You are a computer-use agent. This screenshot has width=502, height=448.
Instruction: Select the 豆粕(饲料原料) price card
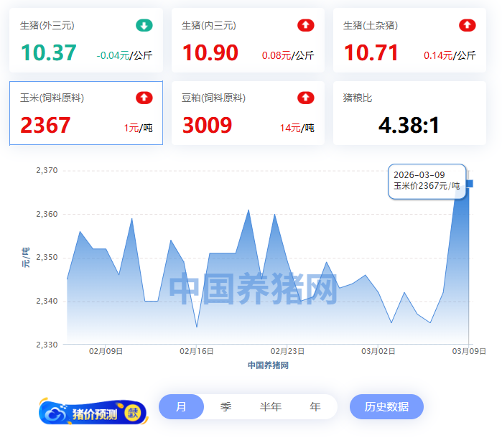(x=248, y=113)
